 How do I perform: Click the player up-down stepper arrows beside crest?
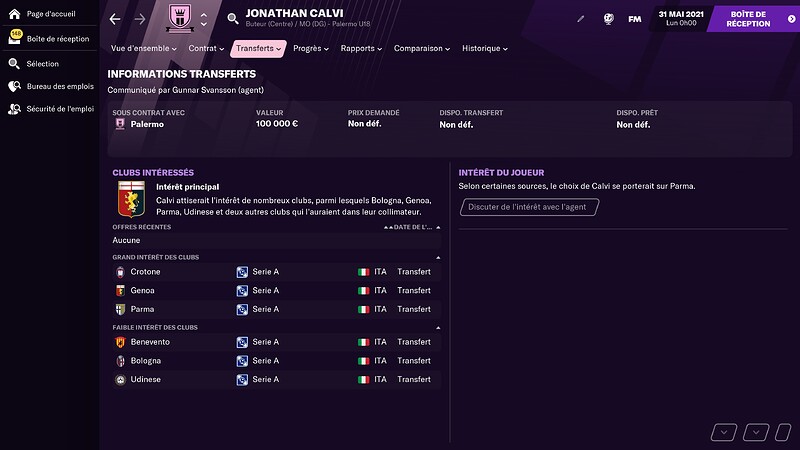pyautogui.click(x=204, y=19)
